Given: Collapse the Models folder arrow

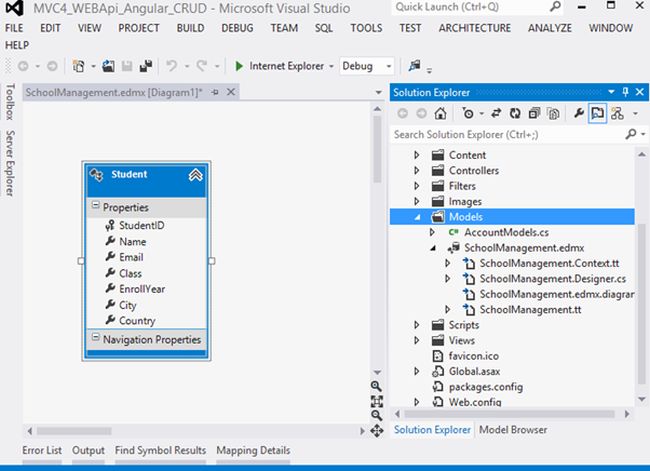Looking at the screenshot, I should tap(417, 217).
